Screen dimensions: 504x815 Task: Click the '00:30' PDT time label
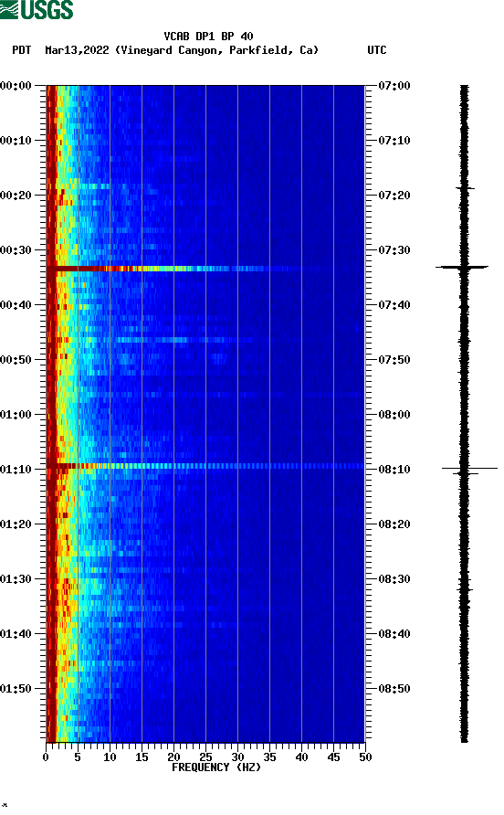coord(16,250)
